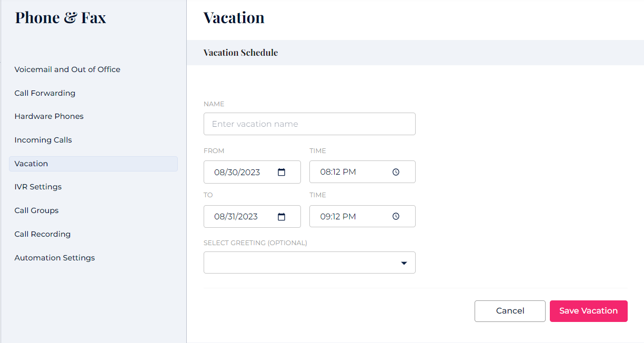Image resolution: width=644 pixels, height=343 pixels.
Task: Open the FROM date calendar picker icon
Action: click(281, 172)
